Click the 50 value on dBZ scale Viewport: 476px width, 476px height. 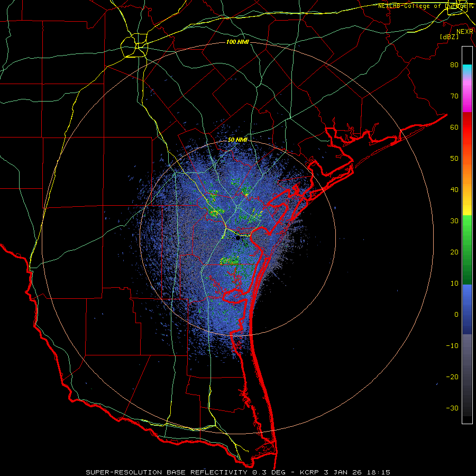(x=454, y=158)
